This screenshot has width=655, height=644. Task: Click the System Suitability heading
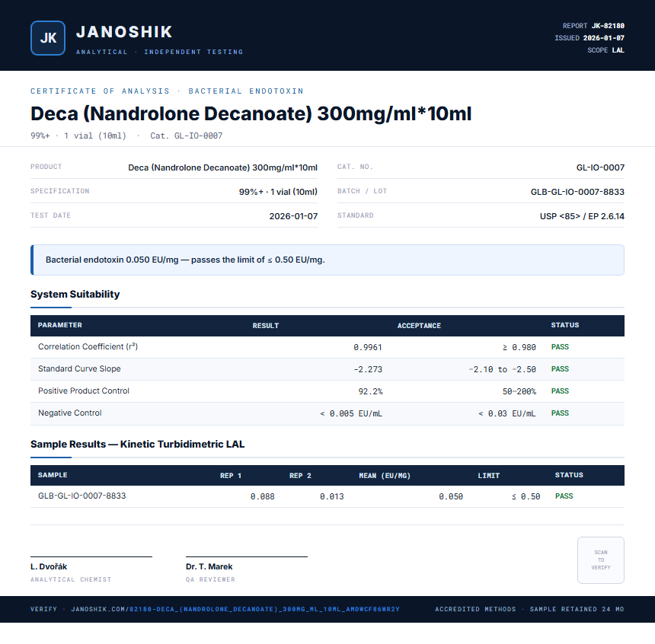click(x=75, y=294)
